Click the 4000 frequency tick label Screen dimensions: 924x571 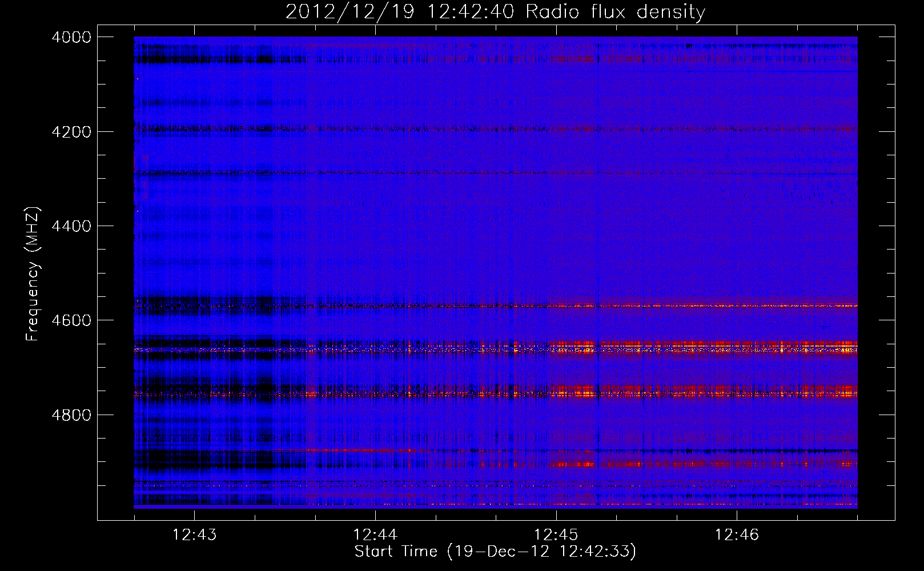[x=71, y=37]
